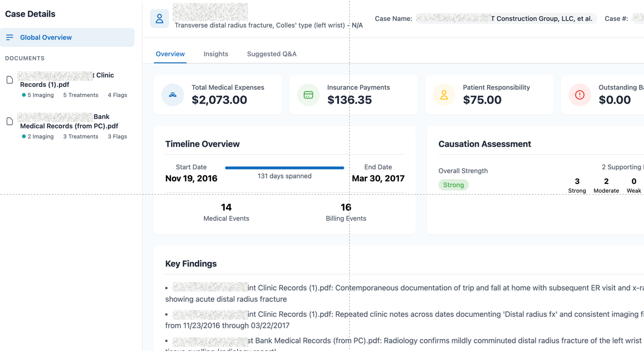The width and height of the screenshot is (644, 362).
Task: Click the Insurance Payments card icon
Action: click(x=308, y=95)
